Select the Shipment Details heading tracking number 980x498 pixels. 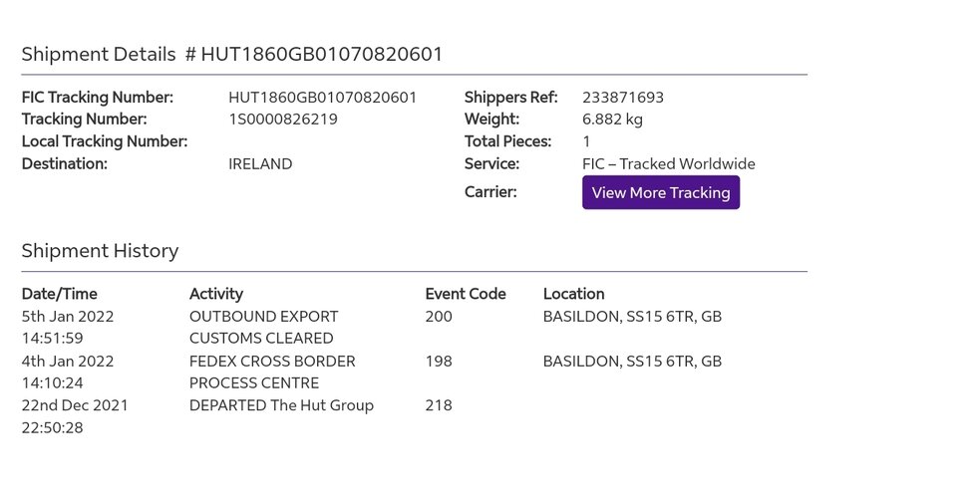(x=321, y=55)
